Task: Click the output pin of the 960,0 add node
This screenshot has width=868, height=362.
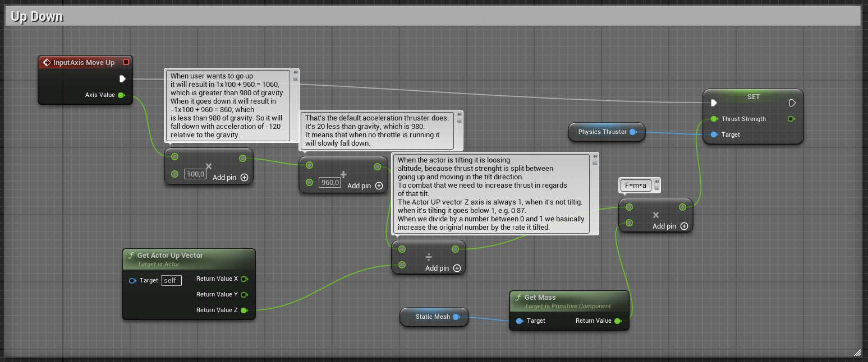Action: tap(377, 166)
